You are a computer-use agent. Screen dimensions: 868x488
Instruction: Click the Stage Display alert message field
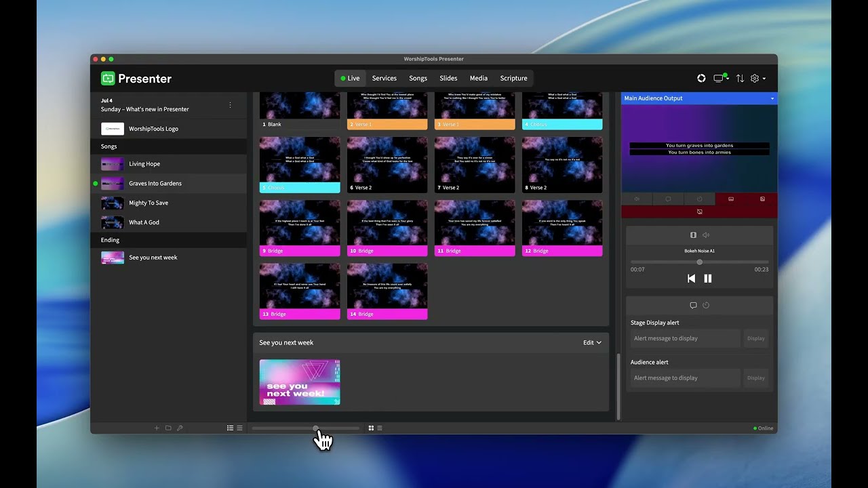685,338
